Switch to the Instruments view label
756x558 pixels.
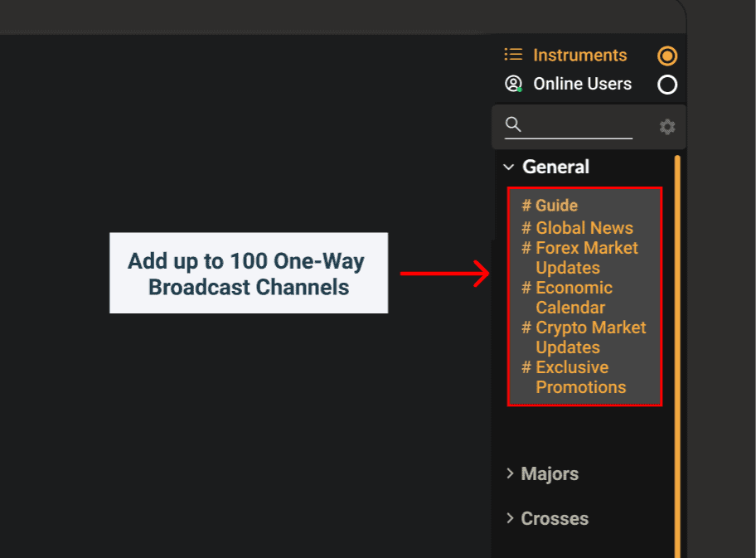[579, 55]
